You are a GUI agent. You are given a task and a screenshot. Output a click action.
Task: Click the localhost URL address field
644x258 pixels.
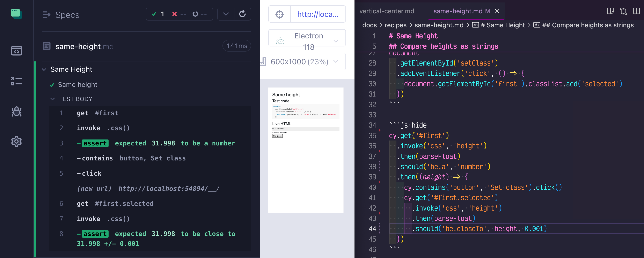click(317, 14)
